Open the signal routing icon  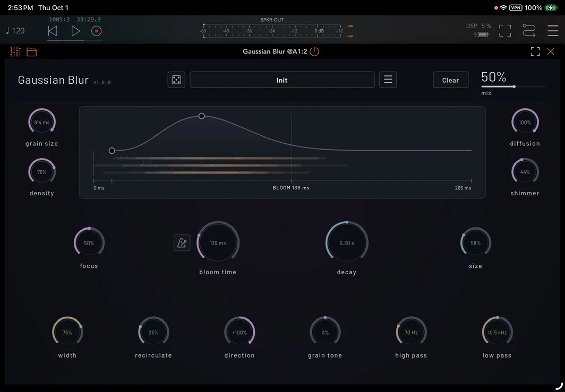(528, 31)
